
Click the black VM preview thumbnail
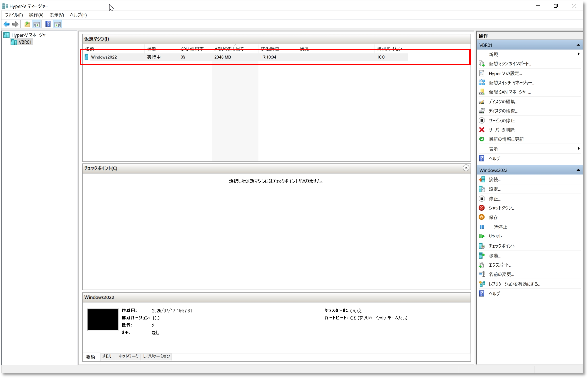tap(103, 320)
